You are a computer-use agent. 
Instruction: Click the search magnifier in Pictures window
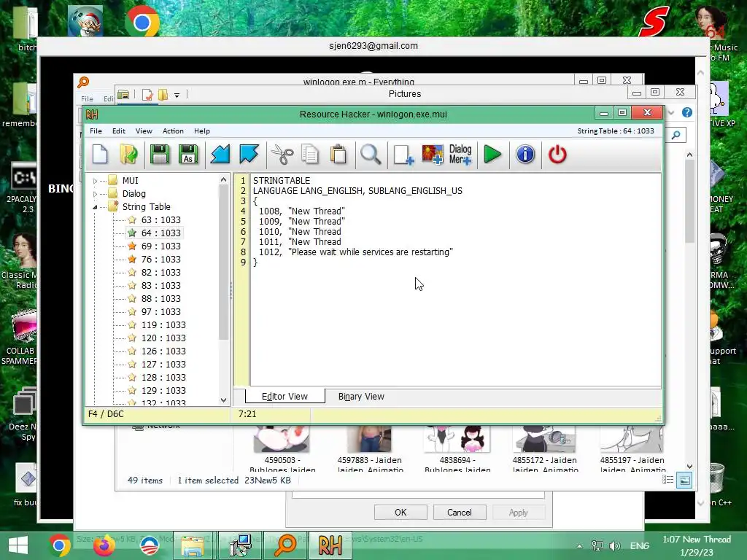[x=676, y=135]
